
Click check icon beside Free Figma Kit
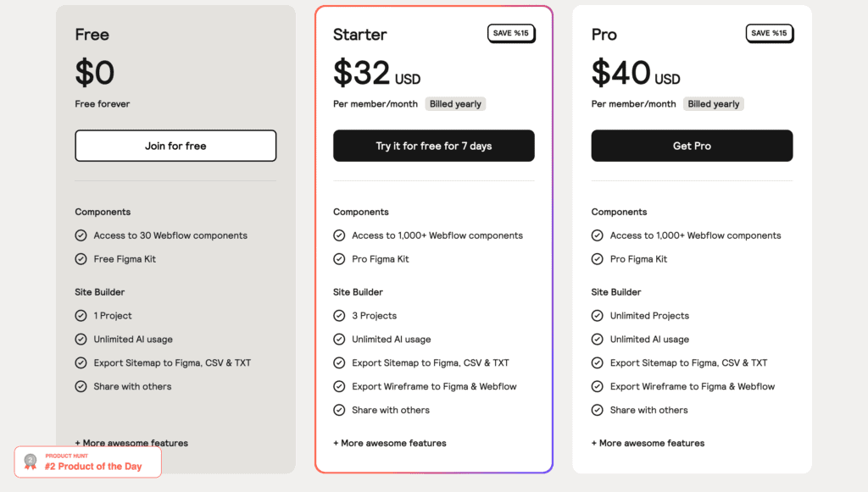[x=81, y=259]
